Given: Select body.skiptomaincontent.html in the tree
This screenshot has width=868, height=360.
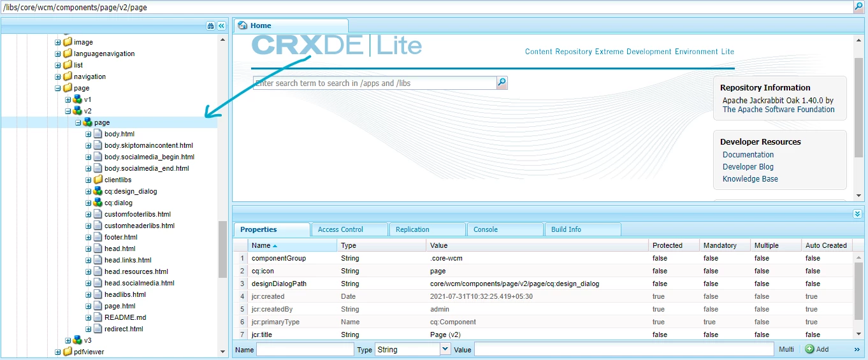Looking at the screenshot, I should click(x=148, y=145).
